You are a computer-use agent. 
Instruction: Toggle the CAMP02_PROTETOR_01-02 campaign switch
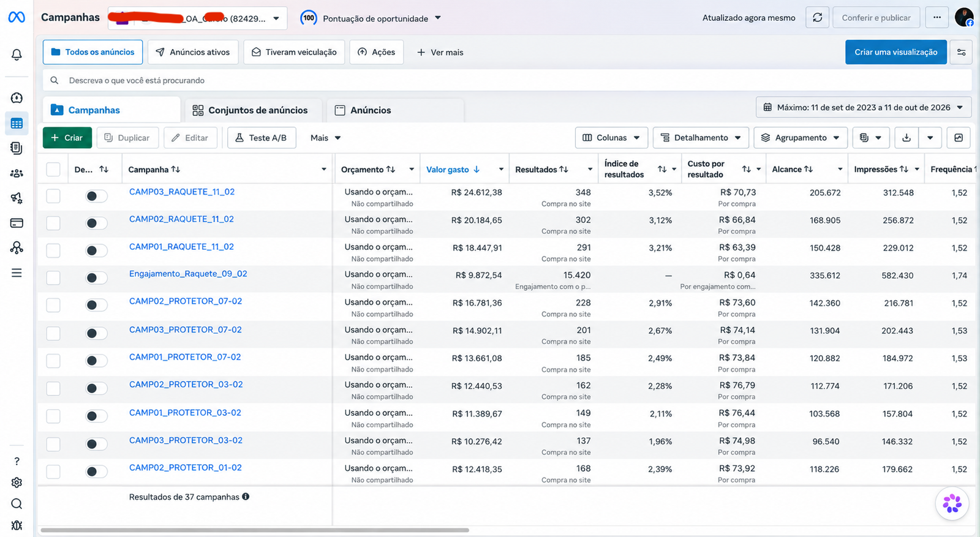pyautogui.click(x=96, y=471)
